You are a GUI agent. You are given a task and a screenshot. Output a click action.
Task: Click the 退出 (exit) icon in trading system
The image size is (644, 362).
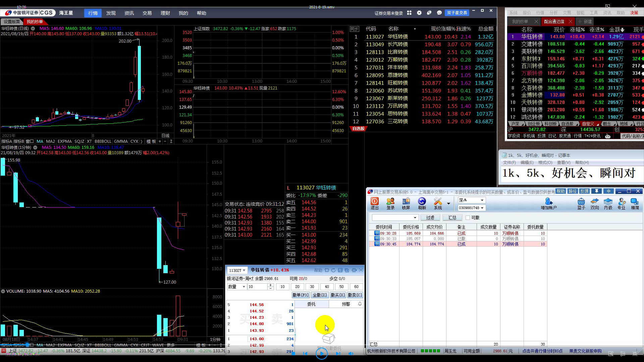pos(375,203)
